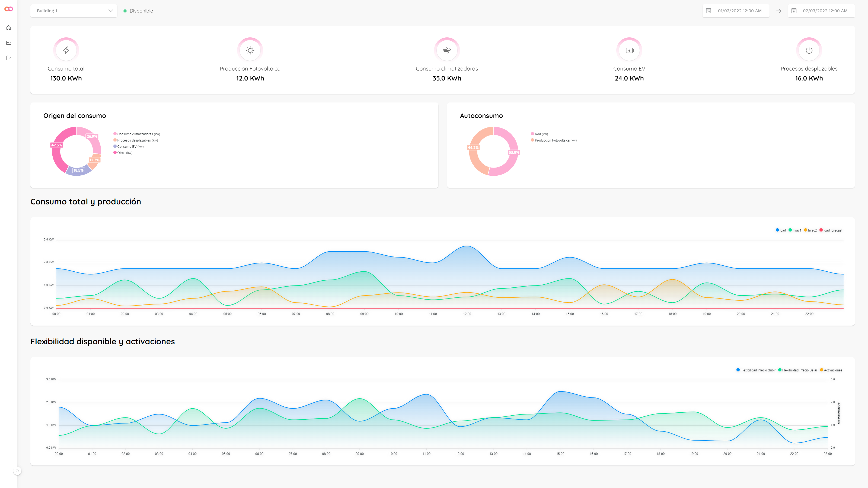
Task: Click the power Procesos desplazables icon
Action: coord(809,50)
